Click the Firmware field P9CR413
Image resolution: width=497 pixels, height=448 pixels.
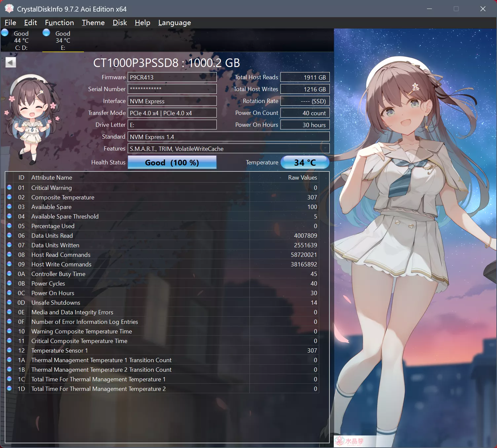[x=172, y=77]
